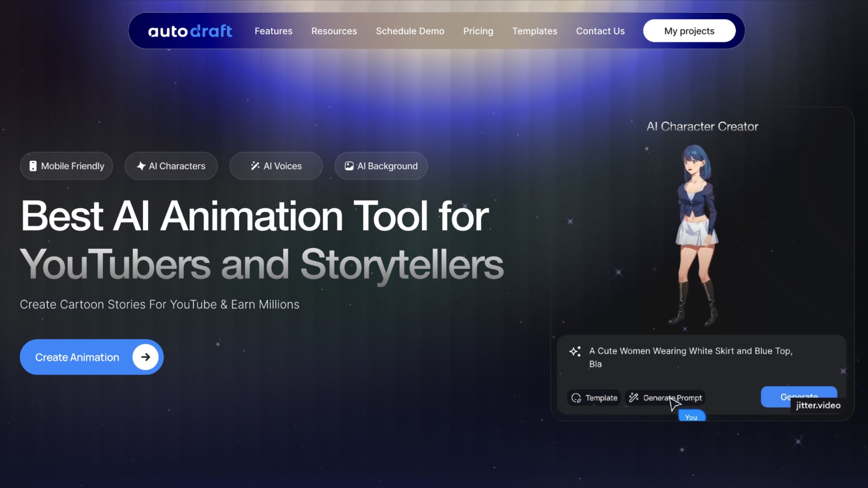This screenshot has width=868, height=488.
Task: Click the sparkles icon beside the prompt
Action: pos(575,352)
